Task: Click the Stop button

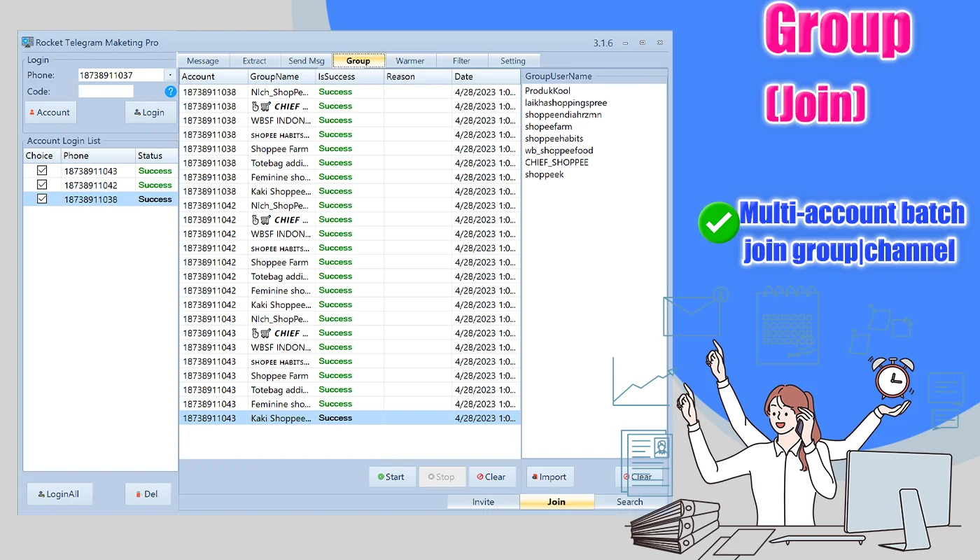Action: click(442, 477)
